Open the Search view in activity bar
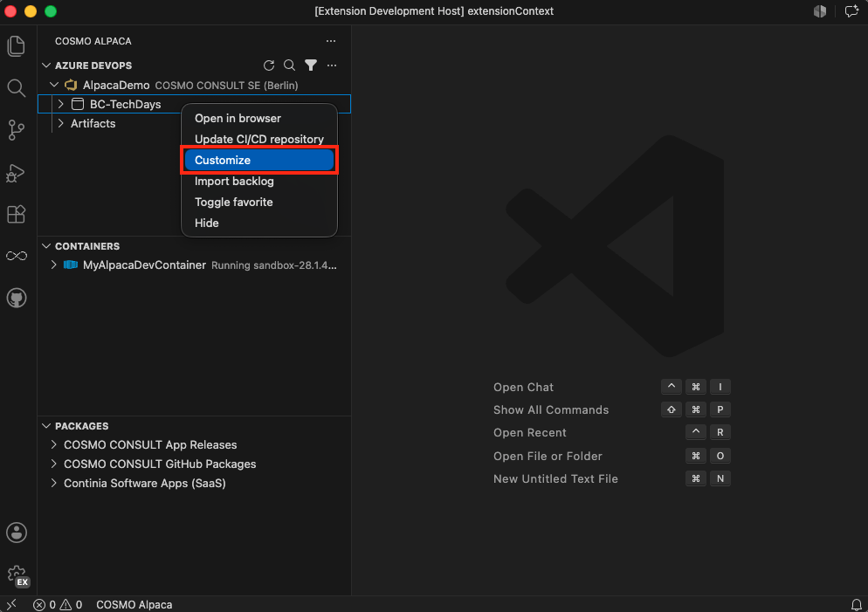 pyautogui.click(x=16, y=88)
